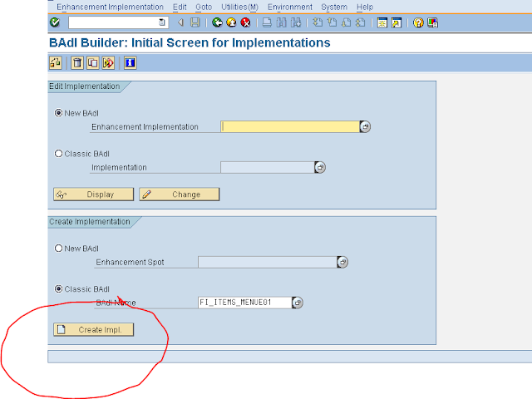Click the Create New Session icon
This screenshot has width=532, height=399.
(382, 22)
